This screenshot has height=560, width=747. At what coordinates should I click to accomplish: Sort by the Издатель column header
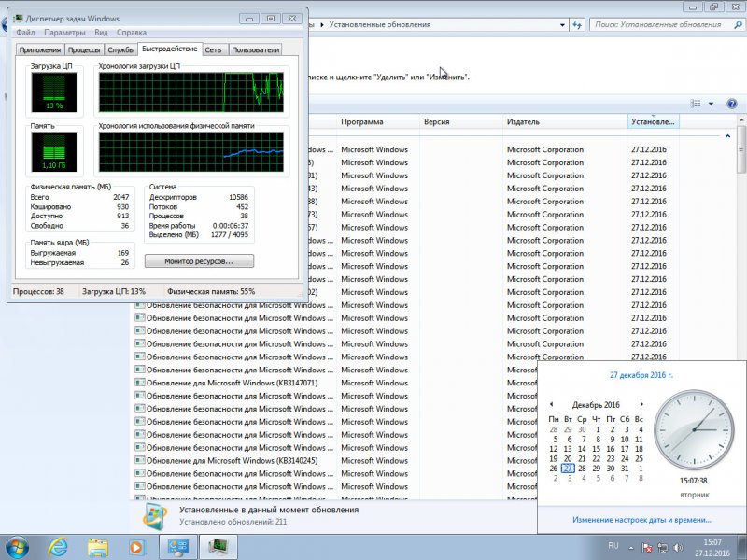click(565, 122)
